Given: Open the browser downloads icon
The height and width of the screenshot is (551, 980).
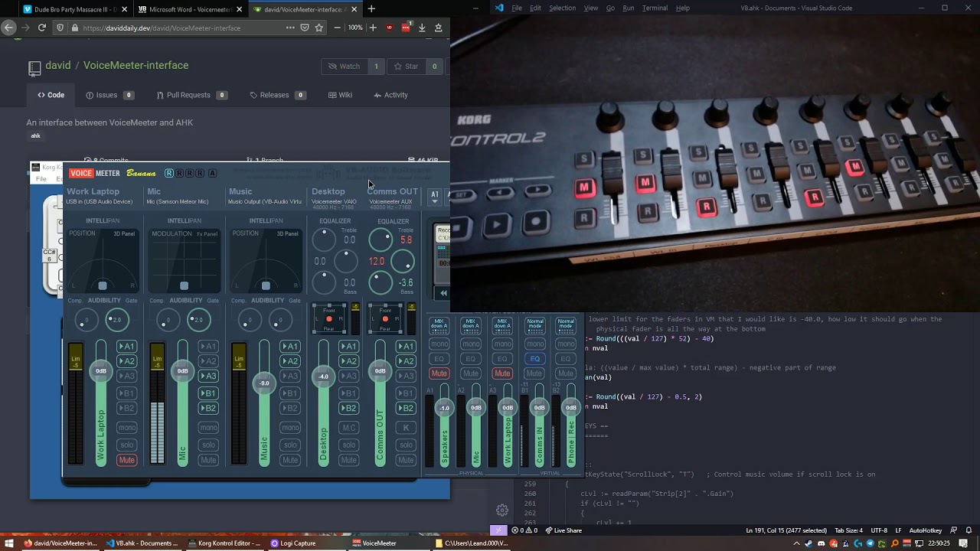Looking at the screenshot, I should [422, 28].
